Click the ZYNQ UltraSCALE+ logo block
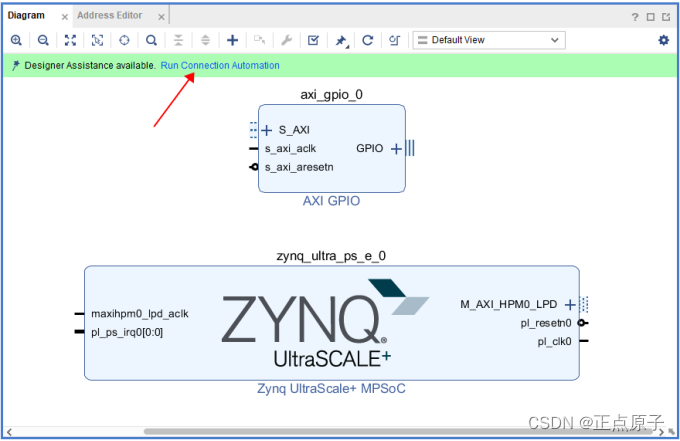The image size is (680, 441). click(x=325, y=323)
